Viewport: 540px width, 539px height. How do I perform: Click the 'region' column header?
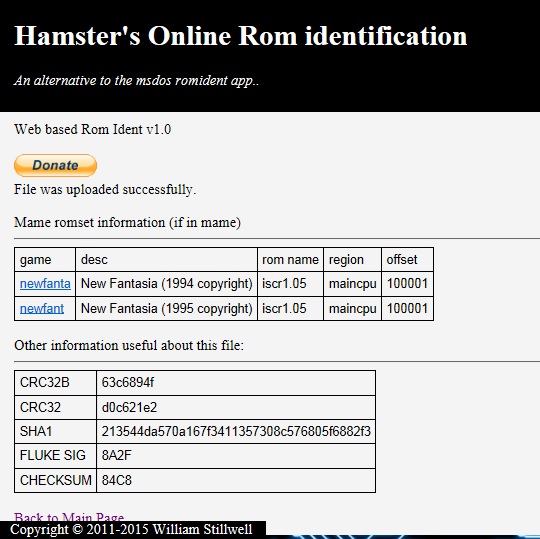click(x=352, y=259)
